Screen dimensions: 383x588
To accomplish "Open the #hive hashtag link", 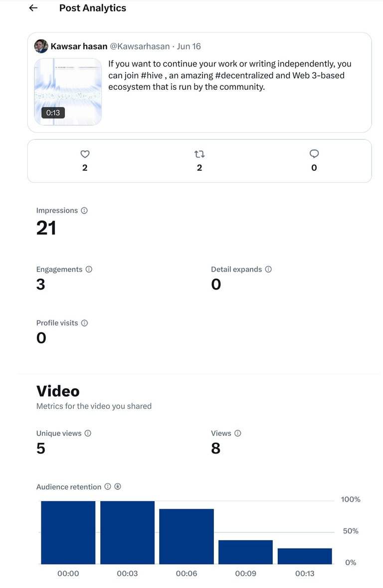I will [152, 75].
